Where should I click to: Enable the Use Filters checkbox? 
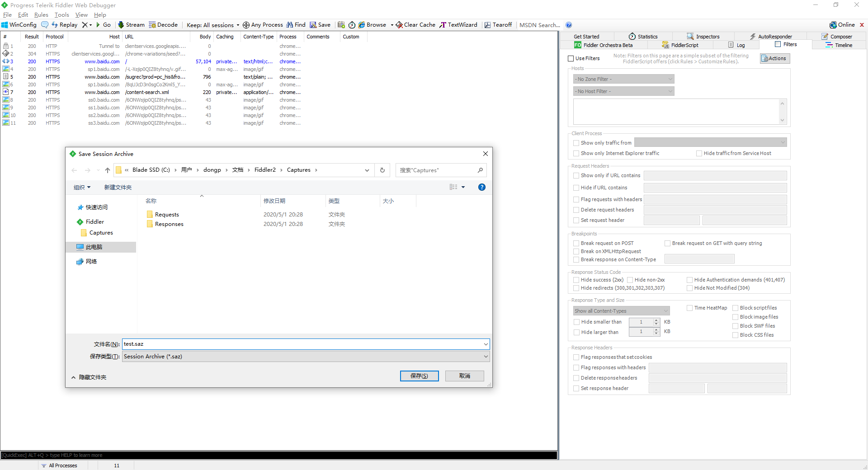tap(571, 58)
